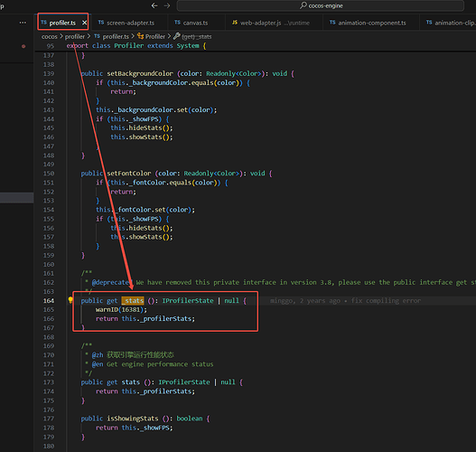Click the Profiler class icon in breadcrumb
This screenshot has height=452, width=476.
[140, 36]
